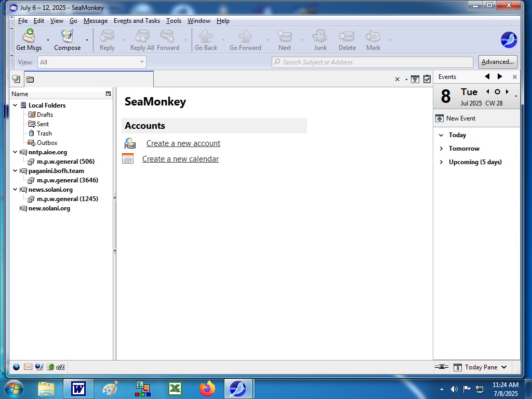Viewport: 532px width, 399px height.
Task: Expand the Tomorrow events section
Action: coord(441,149)
